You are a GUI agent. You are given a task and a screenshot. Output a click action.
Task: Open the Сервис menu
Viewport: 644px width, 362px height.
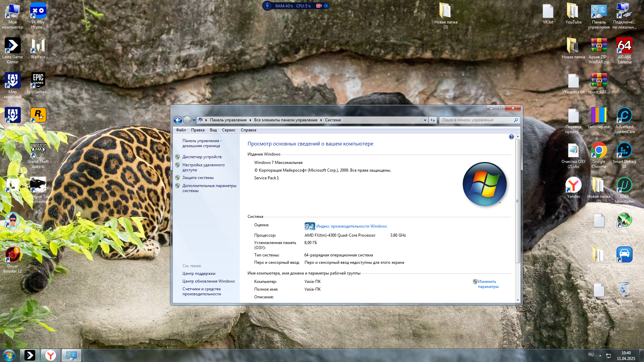tap(228, 130)
